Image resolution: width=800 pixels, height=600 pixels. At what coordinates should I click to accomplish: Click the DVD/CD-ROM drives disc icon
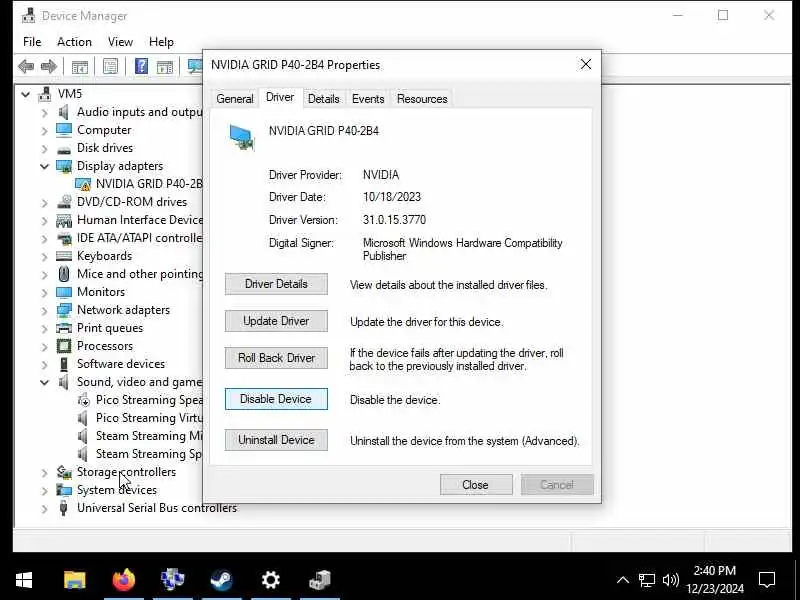pos(64,202)
